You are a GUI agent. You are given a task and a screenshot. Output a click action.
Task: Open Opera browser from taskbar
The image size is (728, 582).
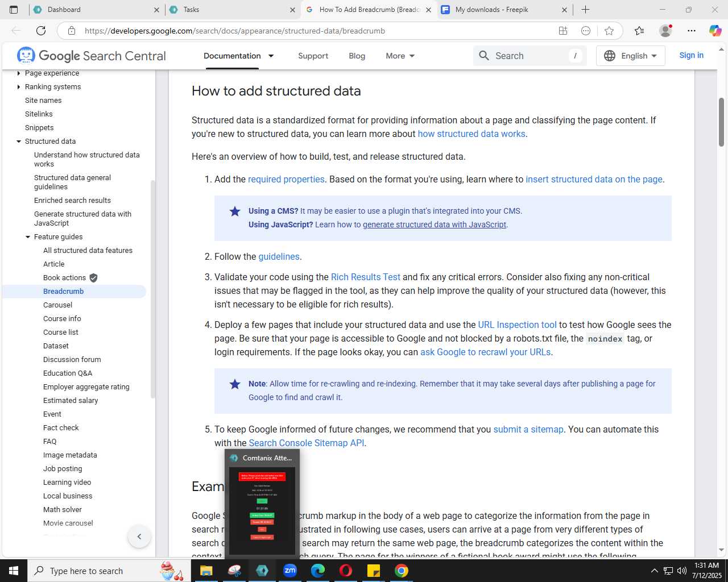pyautogui.click(x=346, y=571)
